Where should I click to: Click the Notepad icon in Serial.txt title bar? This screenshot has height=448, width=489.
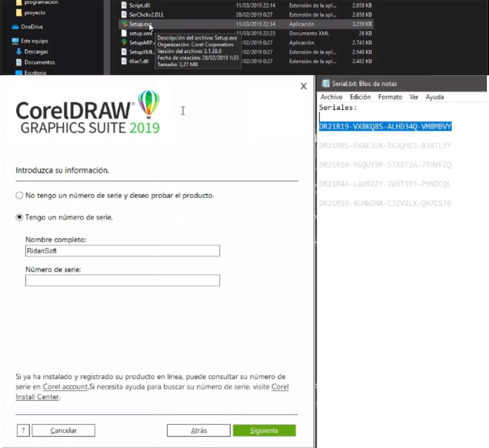[x=326, y=83]
